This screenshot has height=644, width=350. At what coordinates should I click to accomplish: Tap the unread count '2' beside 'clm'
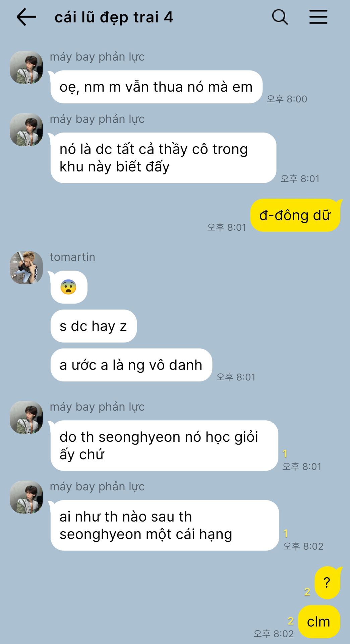[291, 621]
